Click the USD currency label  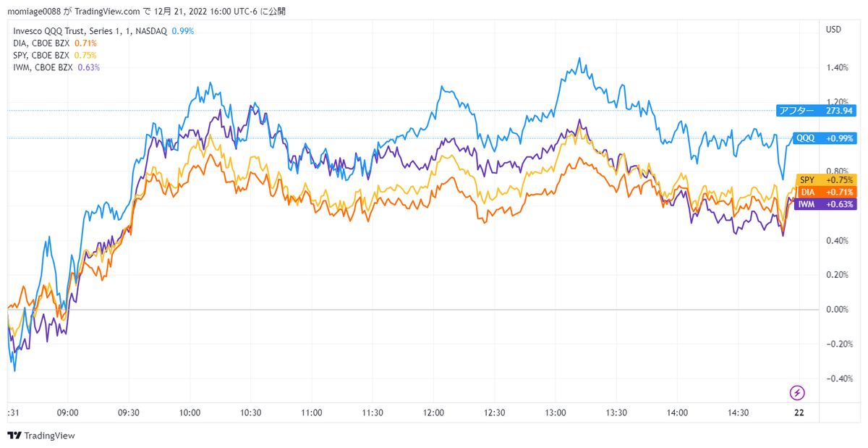pos(833,30)
